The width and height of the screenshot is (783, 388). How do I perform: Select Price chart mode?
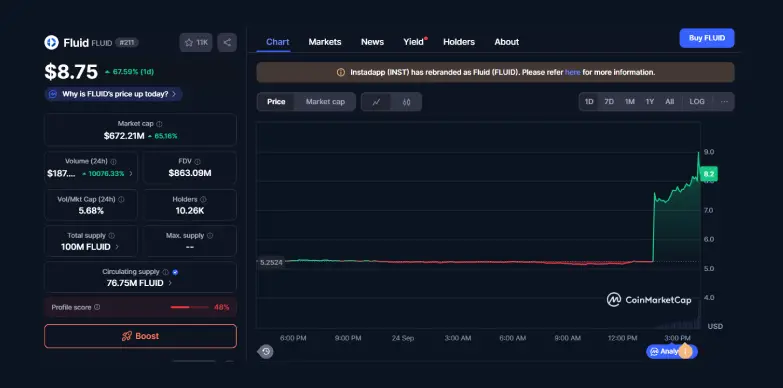276,102
